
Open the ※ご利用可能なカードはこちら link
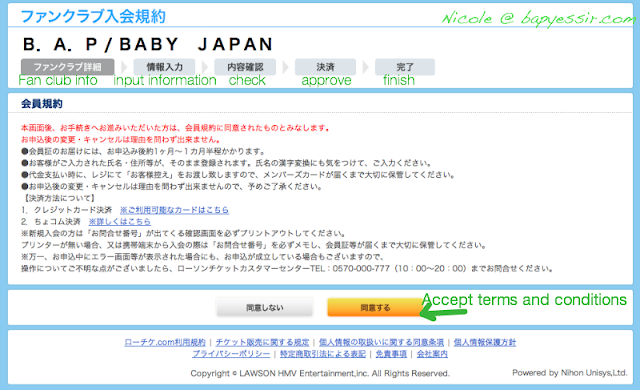tap(174, 210)
